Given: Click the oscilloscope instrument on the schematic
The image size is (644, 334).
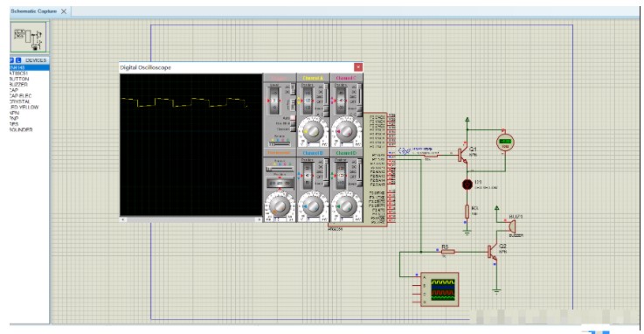Looking at the screenshot, I should click(439, 289).
